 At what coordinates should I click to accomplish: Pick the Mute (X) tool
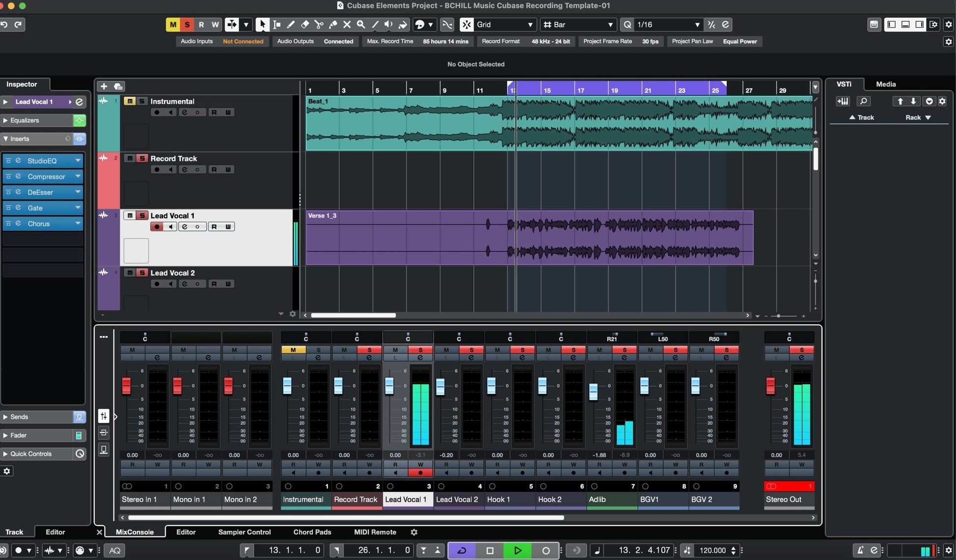347,25
